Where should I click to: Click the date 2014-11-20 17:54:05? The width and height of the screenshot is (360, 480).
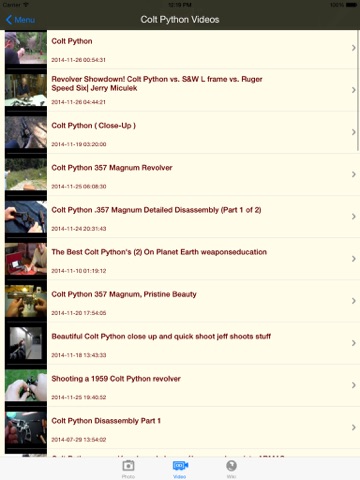point(79,313)
